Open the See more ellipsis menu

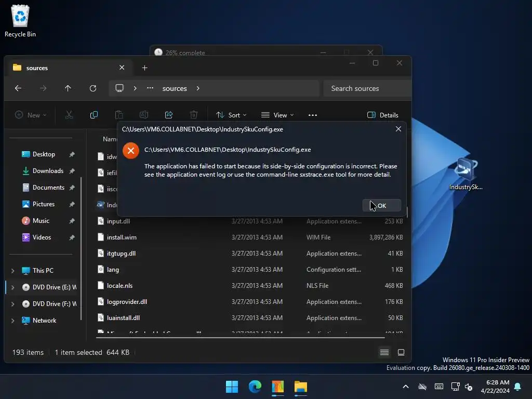[x=312, y=115]
